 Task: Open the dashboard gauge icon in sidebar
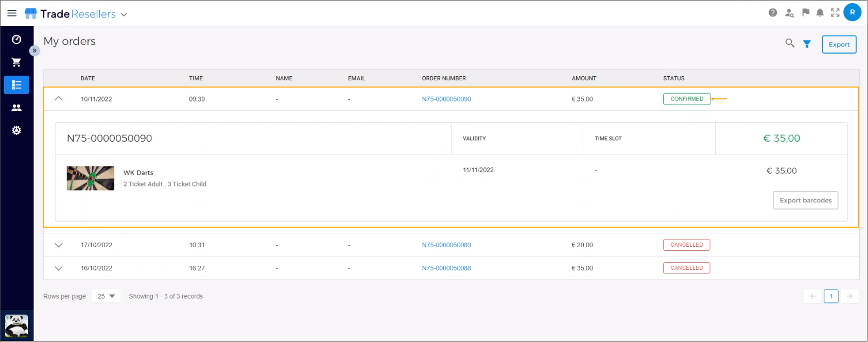point(16,40)
